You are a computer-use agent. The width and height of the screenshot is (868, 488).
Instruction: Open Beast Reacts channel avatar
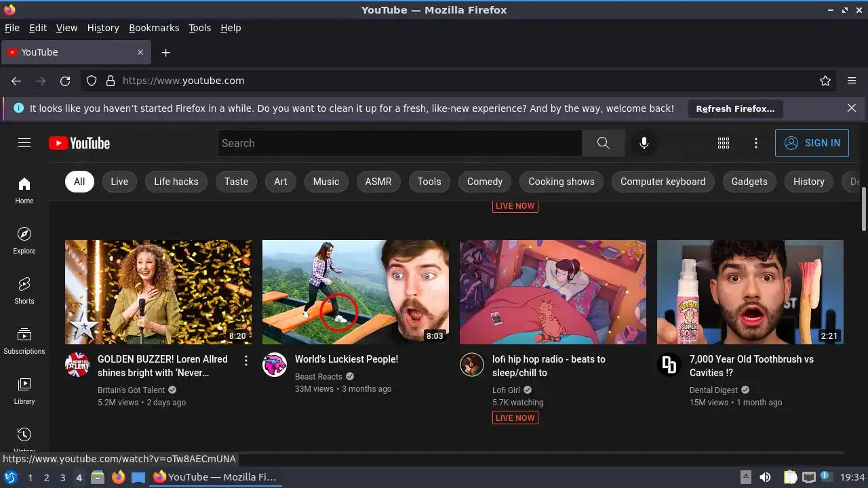click(275, 365)
